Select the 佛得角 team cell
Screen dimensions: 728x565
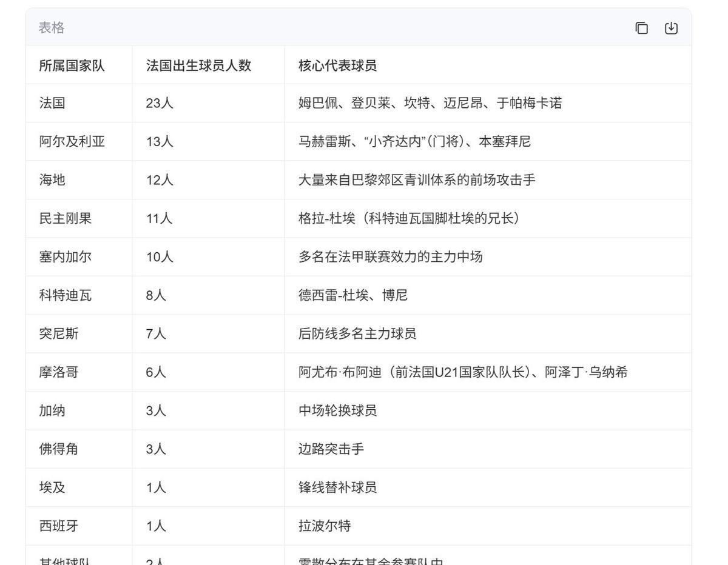79,449
